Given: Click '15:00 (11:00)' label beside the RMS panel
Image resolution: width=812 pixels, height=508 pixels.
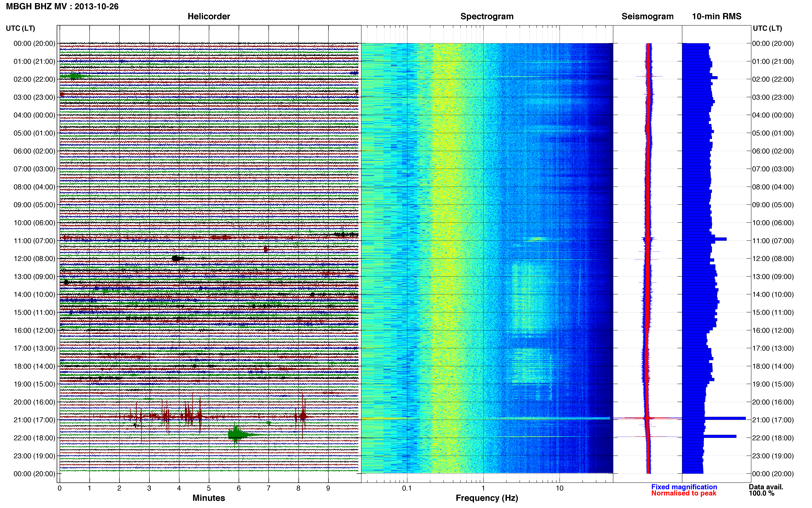Looking at the screenshot, I should coord(773,312).
